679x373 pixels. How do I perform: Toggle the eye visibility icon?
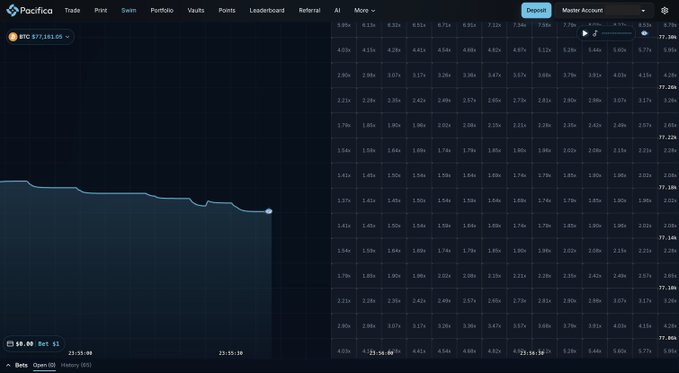pyautogui.click(x=644, y=33)
